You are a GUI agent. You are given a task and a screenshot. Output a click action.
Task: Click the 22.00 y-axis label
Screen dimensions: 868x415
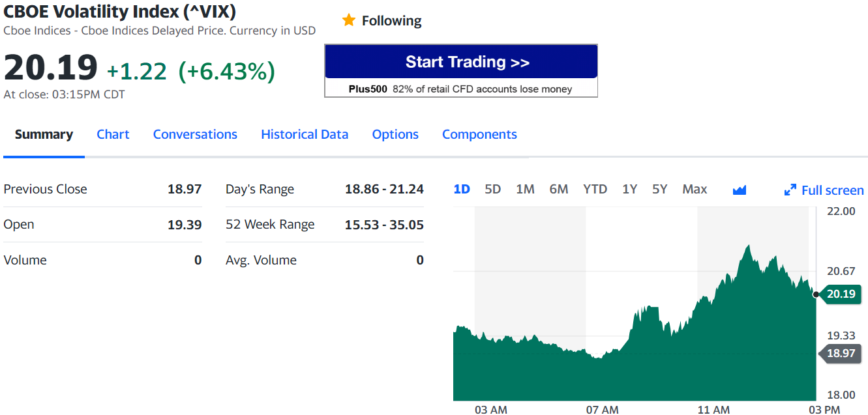click(x=841, y=211)
